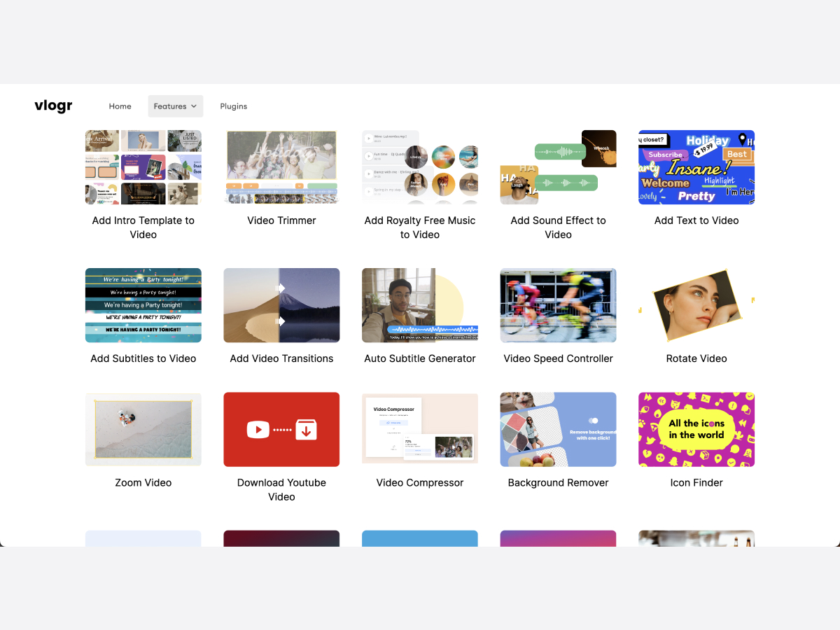840x630 pixels.
Task: Click the Features dropdown chevron arrow
Action: point(194,106)
